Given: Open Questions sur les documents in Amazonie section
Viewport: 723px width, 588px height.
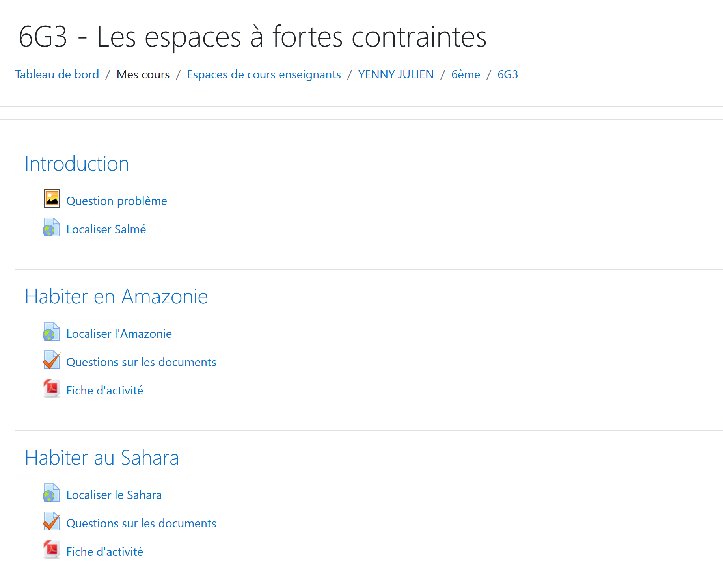Looking at the screenshot, I should coord(141,362).
